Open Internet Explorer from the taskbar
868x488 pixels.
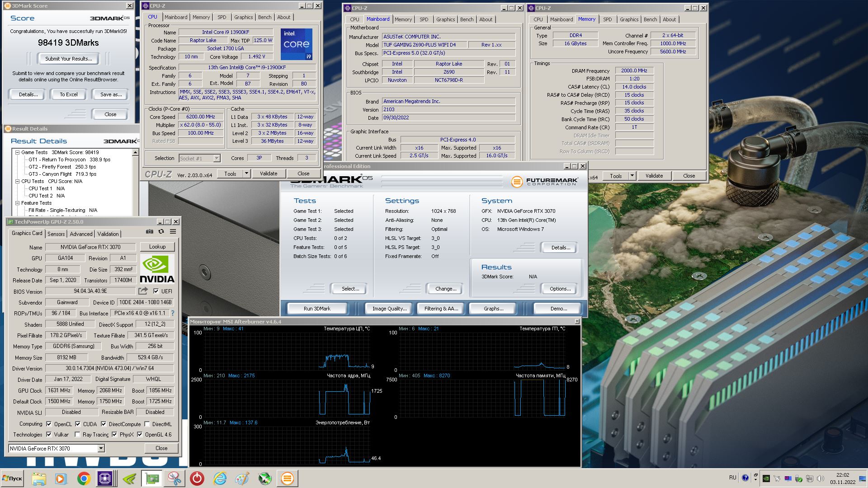(x=220, y=479)
